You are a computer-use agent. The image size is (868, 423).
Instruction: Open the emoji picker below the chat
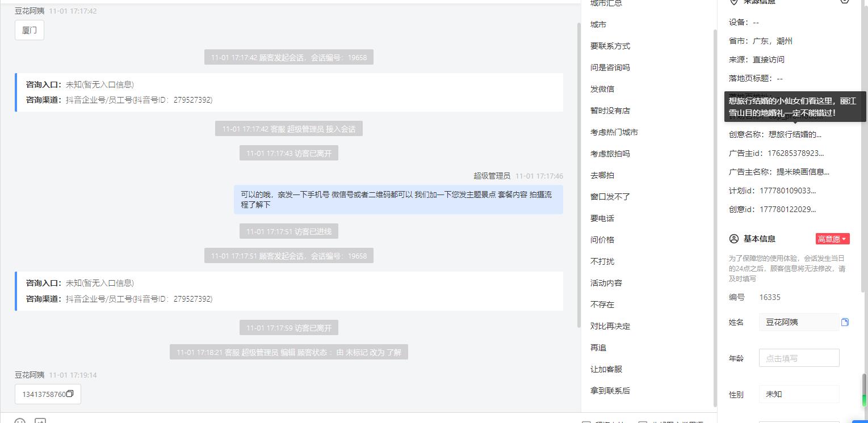pyautogui.click(x=20, y=421)
